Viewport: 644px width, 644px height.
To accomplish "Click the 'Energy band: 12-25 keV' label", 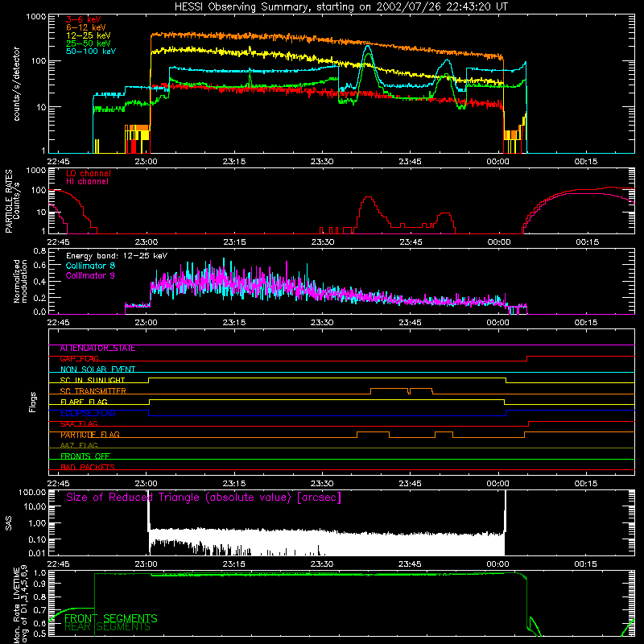I will (x=117, y=256).
